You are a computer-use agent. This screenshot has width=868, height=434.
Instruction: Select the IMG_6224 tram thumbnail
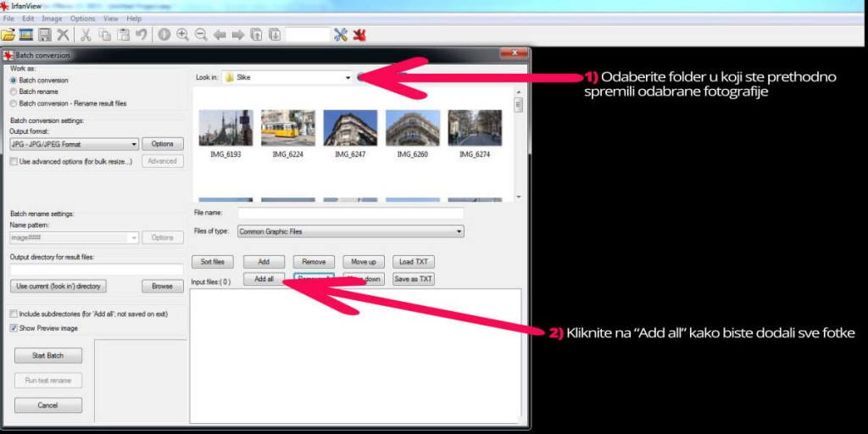click(x=288, y=128)
